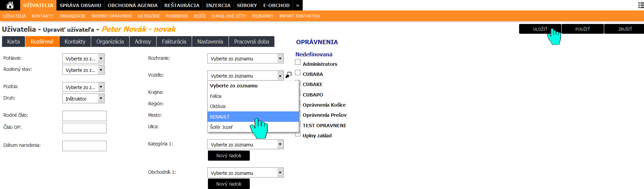Tick the Uplny zaklad checkbox
The image size is (644, 189).
(298, 134)
